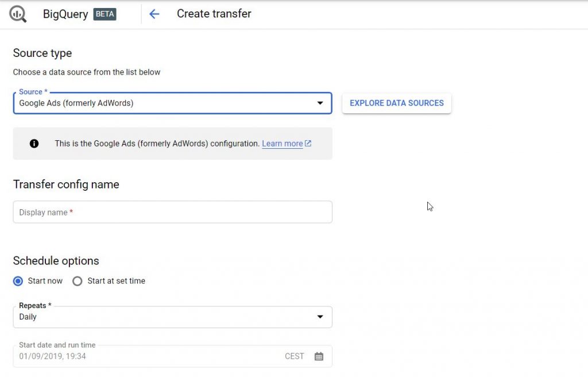
Task: Click the Daily repeats selection field
Action: click(x=161, y=317)
